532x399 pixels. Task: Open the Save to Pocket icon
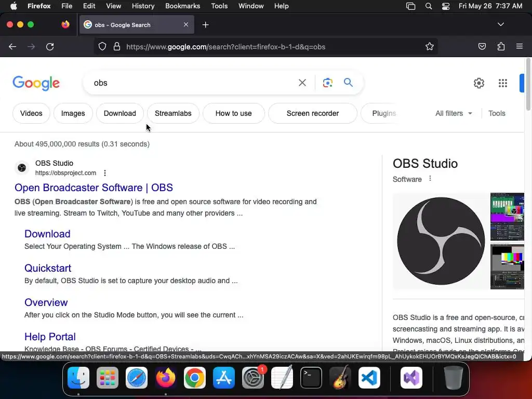click(x=482, y=46)
